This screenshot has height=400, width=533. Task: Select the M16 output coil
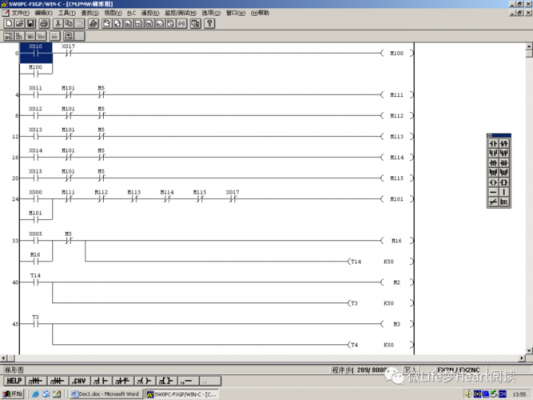pyautogui.click(x=397, y=241)
